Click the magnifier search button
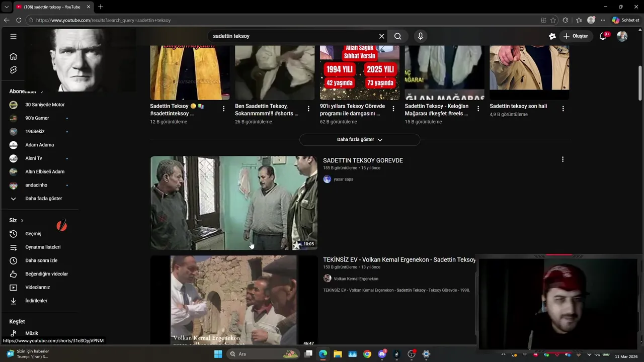Viewport: 644px width, 362px height. tap(398, 36)
